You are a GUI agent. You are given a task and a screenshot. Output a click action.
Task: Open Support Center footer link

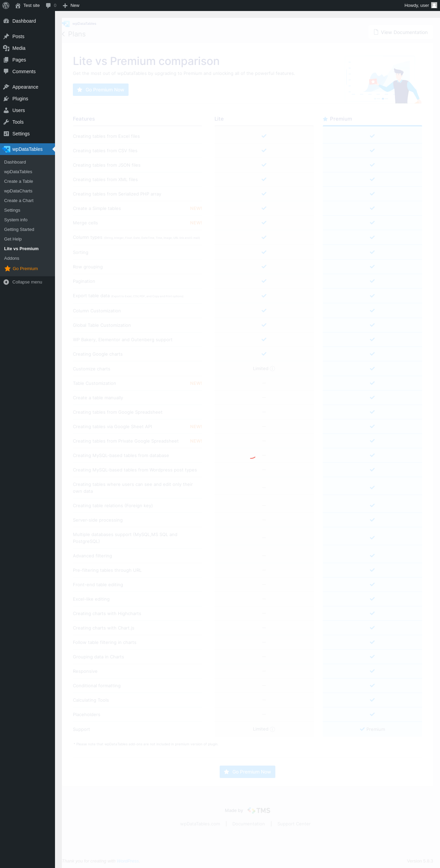294,824
